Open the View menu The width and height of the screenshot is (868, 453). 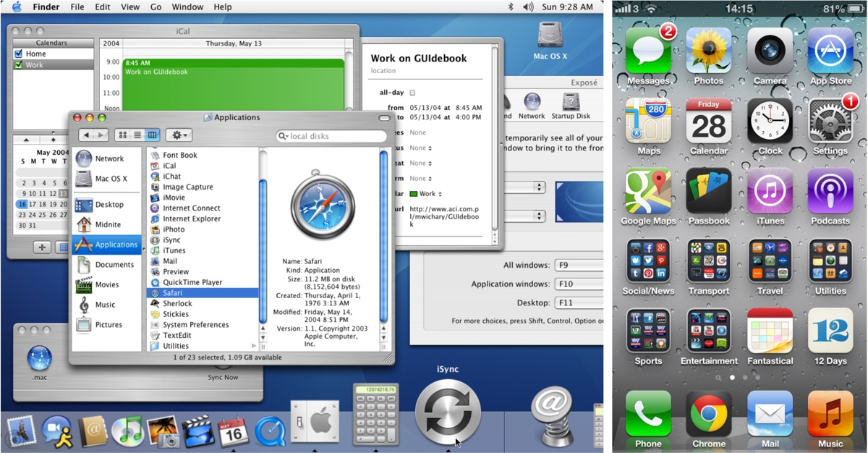[130, 7]
